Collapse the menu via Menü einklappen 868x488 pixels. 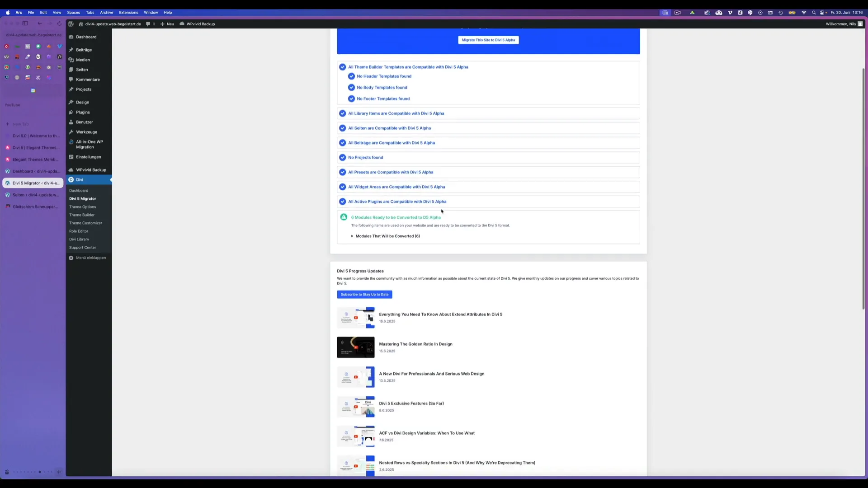89,258
